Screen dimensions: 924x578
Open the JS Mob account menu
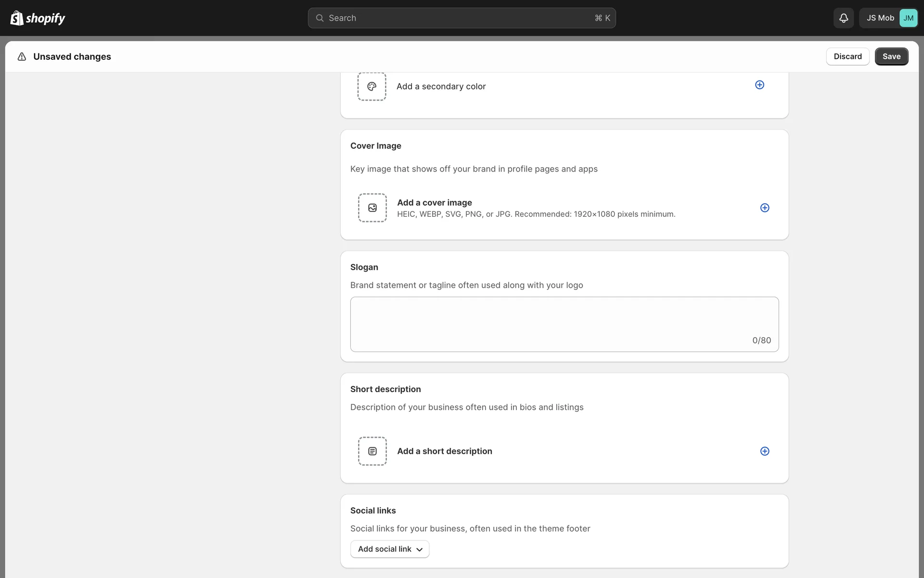(x=880, y=18)
